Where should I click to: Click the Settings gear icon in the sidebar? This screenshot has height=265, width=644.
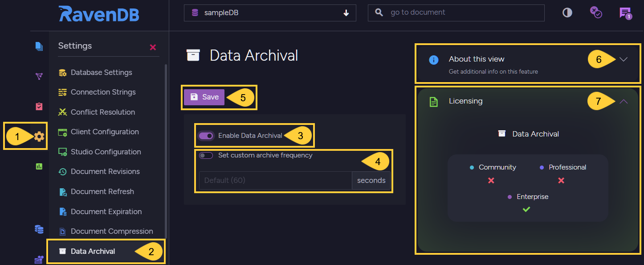pos(39,136)
